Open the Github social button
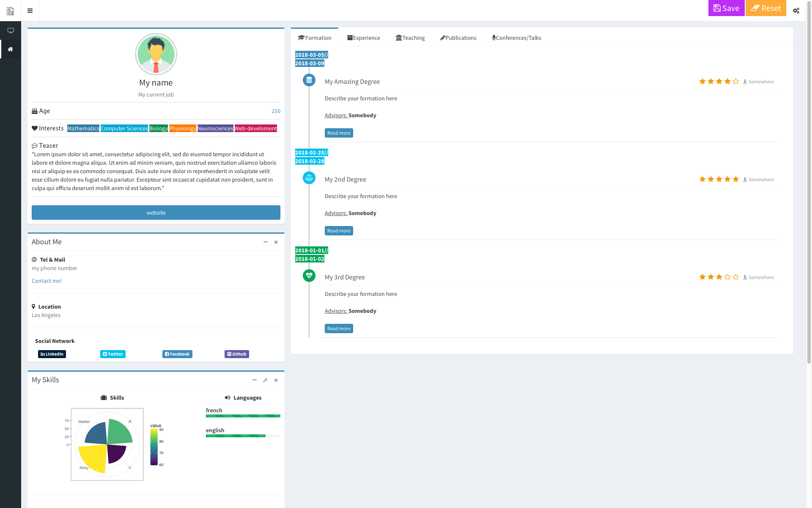Image resolution: width=812 pixels, height=508 pixels. point(237,354)
